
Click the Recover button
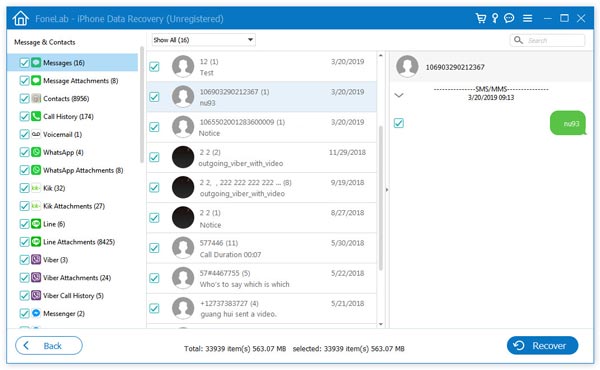coord(542,346)
